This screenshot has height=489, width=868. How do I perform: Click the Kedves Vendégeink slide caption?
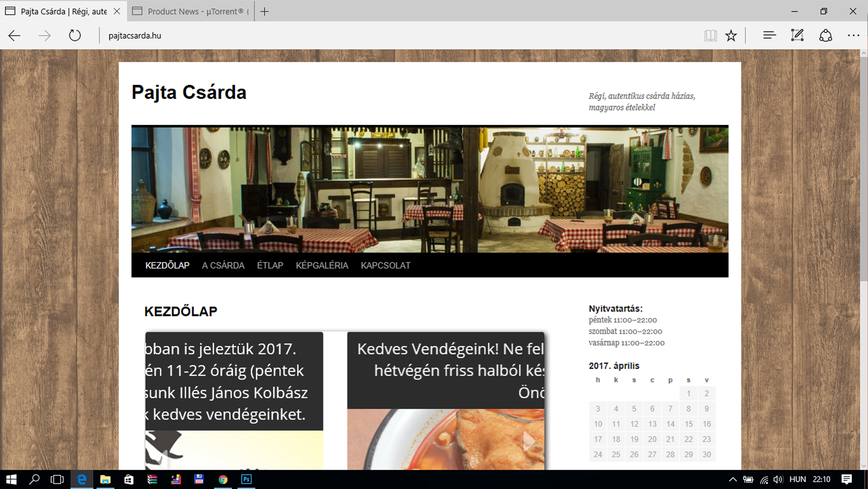click(446, 370)
